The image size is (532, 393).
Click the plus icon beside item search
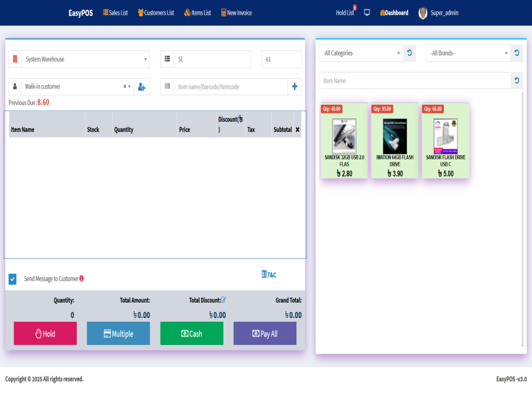(295, 87)
